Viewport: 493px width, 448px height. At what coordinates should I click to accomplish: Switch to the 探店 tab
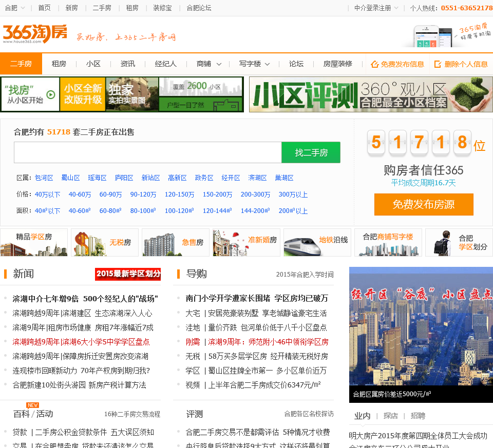pos(390,416)
